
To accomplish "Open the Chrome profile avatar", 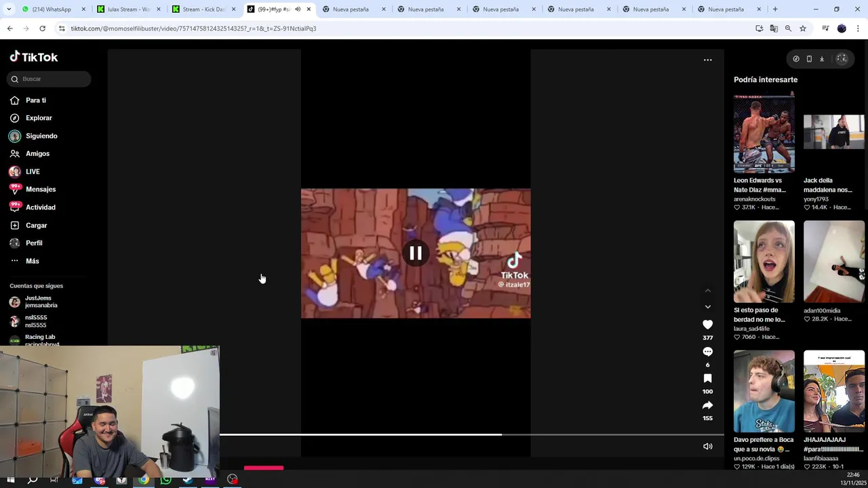I will (x=842, y=28).
